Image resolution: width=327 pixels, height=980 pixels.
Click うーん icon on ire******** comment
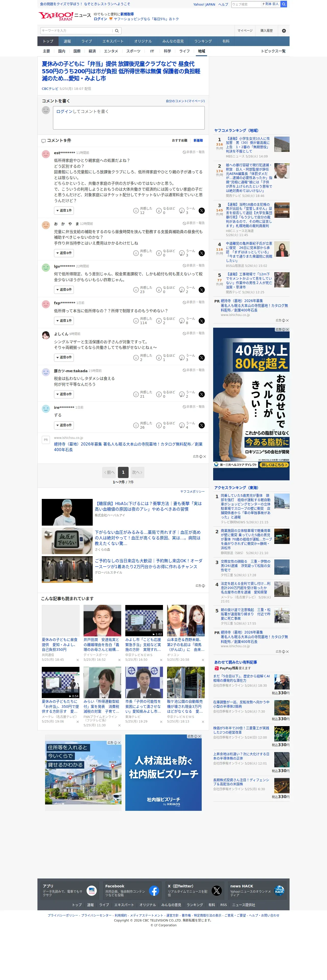point(182,425)
